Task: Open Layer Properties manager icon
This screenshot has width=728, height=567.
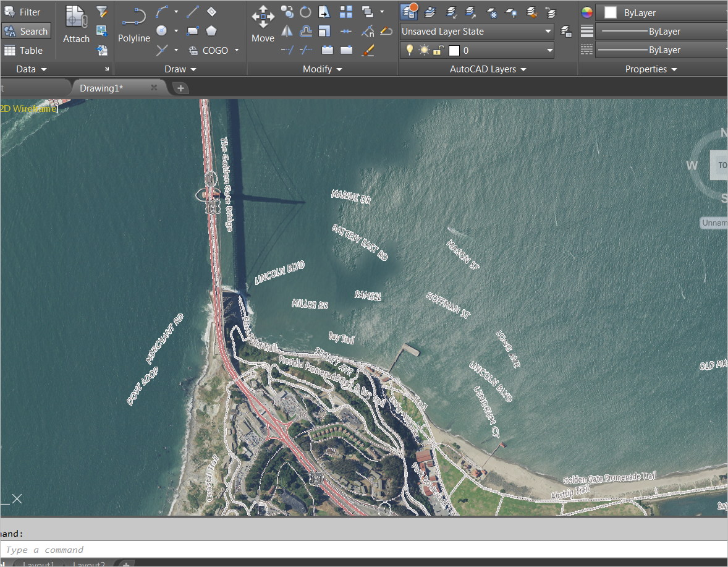Action: (x=408, y=11)
